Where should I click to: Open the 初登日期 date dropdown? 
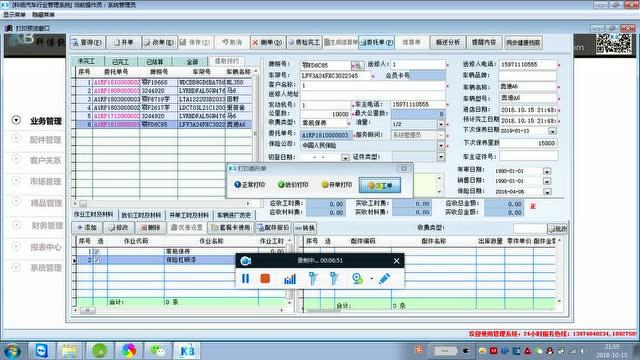(345, 158)
